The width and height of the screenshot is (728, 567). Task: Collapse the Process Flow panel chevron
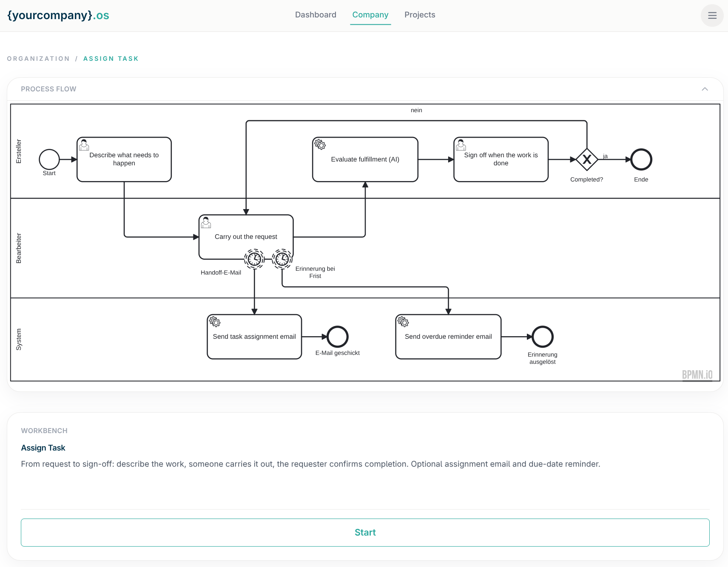click(705, 89)
